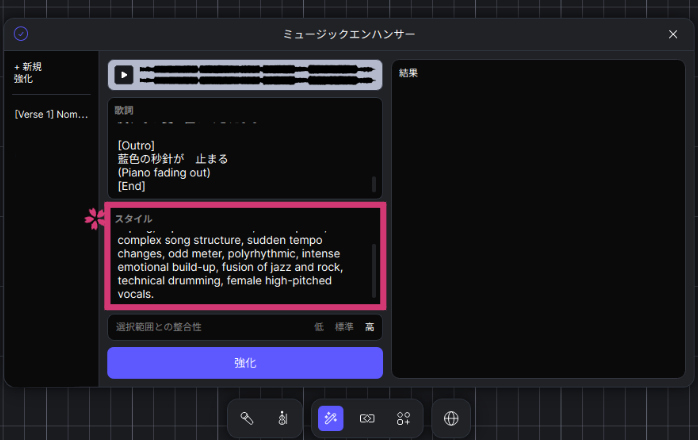Click the audio waveform to seek
Viewport: 698px width, 440px height.
click(258, 74)
